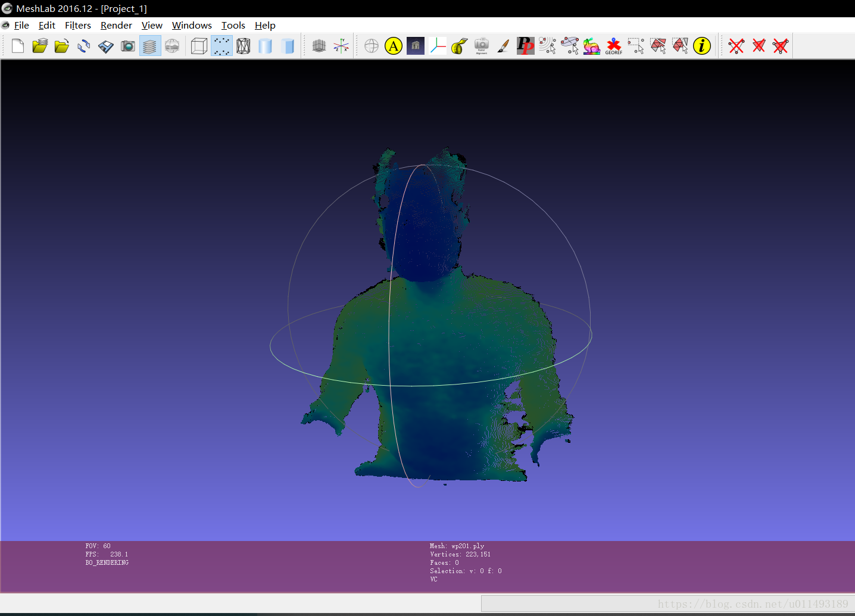
Task: Toggle points rendering mode
Action: (x=221, y=46)
